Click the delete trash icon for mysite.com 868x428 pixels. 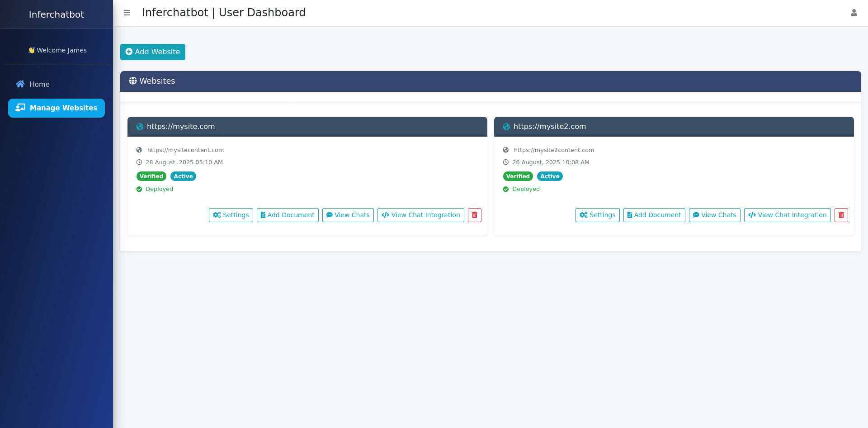(x=474, y=215)
